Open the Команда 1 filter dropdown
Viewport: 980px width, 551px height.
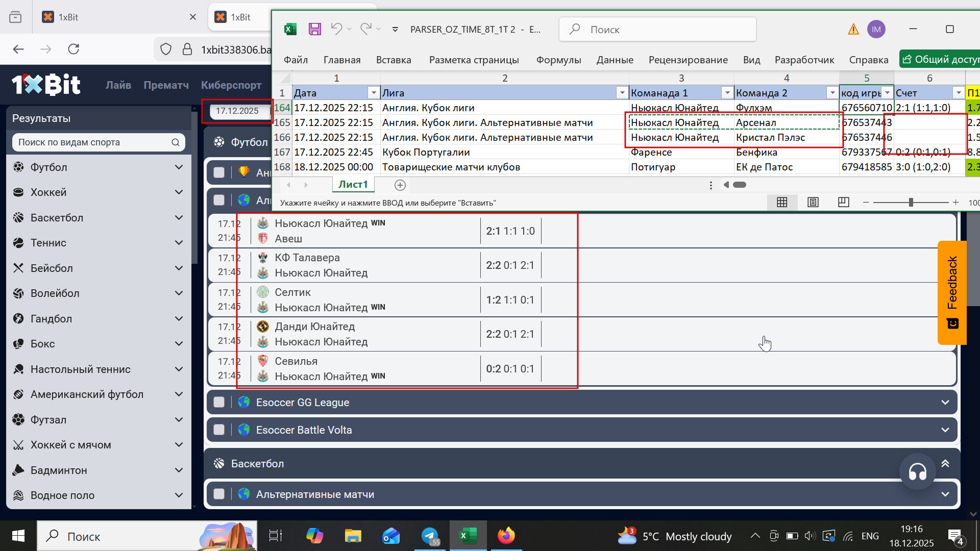point(727,93)
